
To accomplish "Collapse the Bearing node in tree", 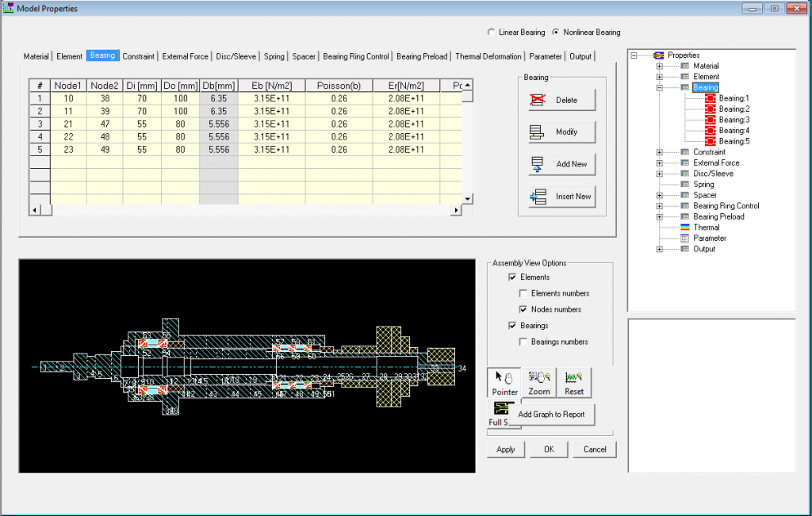I will point(659,88).
